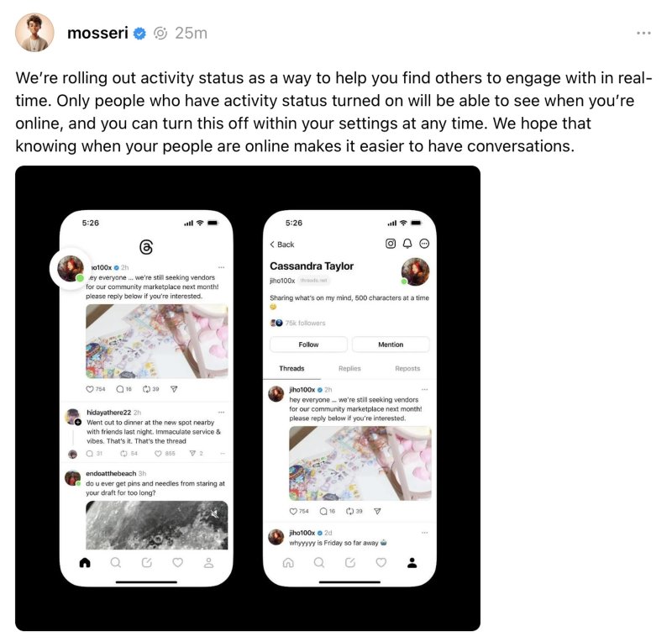This screenshot has width=672, height=642.
Task: Switch to the Replies tab
Action: [x=349, y=368]
